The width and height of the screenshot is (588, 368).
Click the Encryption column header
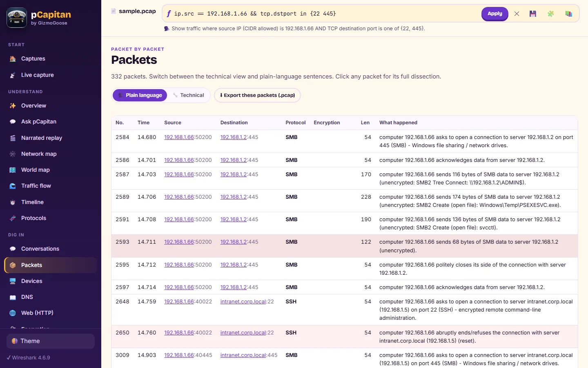point(327,123)
